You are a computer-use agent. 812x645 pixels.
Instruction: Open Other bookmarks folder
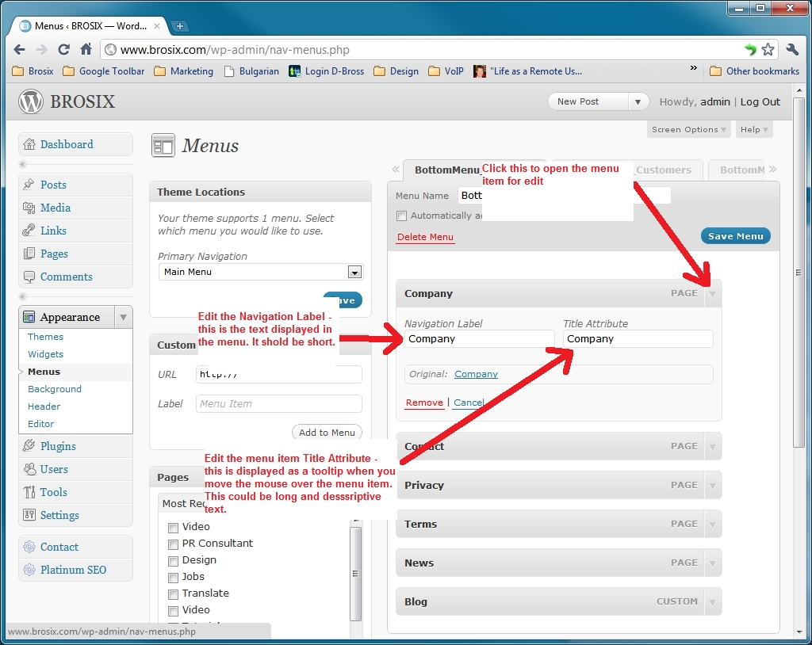[755, 71]
